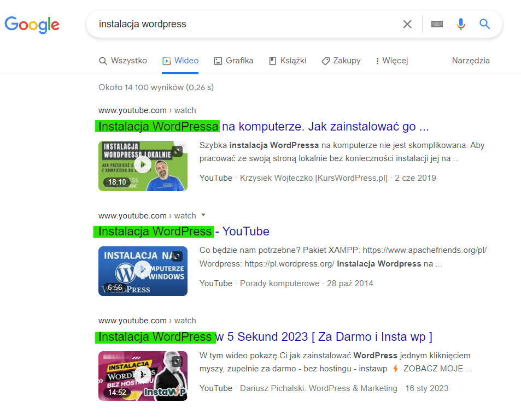Open the on-screen keyboard icon in search bar
521x420 pixels.
[x=436, y=24]
